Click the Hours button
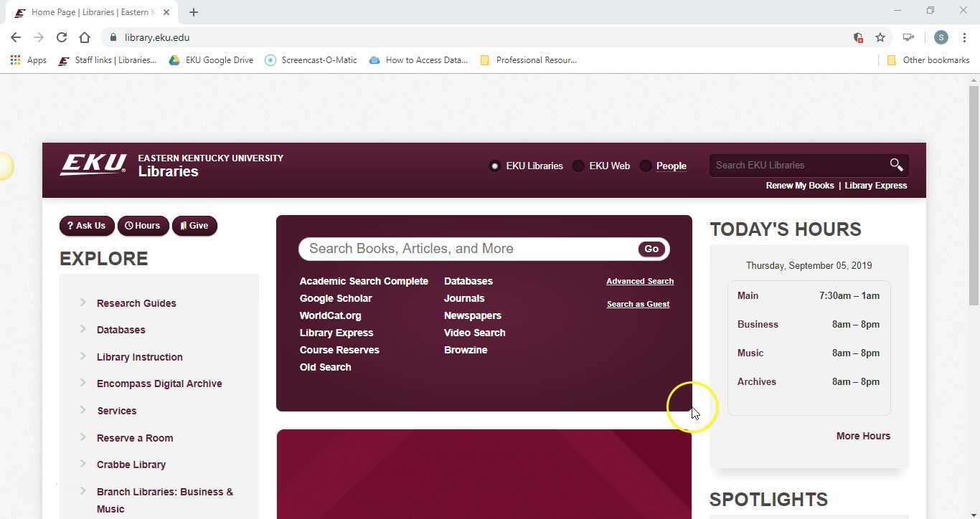 pyautogui.click(x=143, y=226)
